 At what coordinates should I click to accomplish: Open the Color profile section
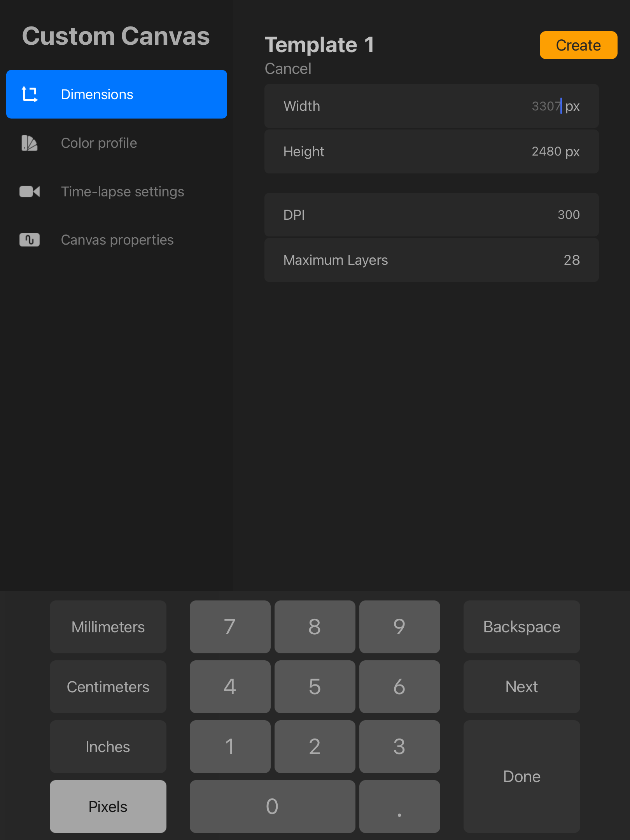(x=99, y=143)
